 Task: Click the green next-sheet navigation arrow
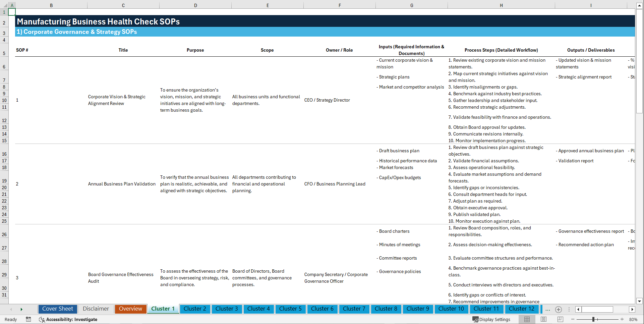click(21, 309)
